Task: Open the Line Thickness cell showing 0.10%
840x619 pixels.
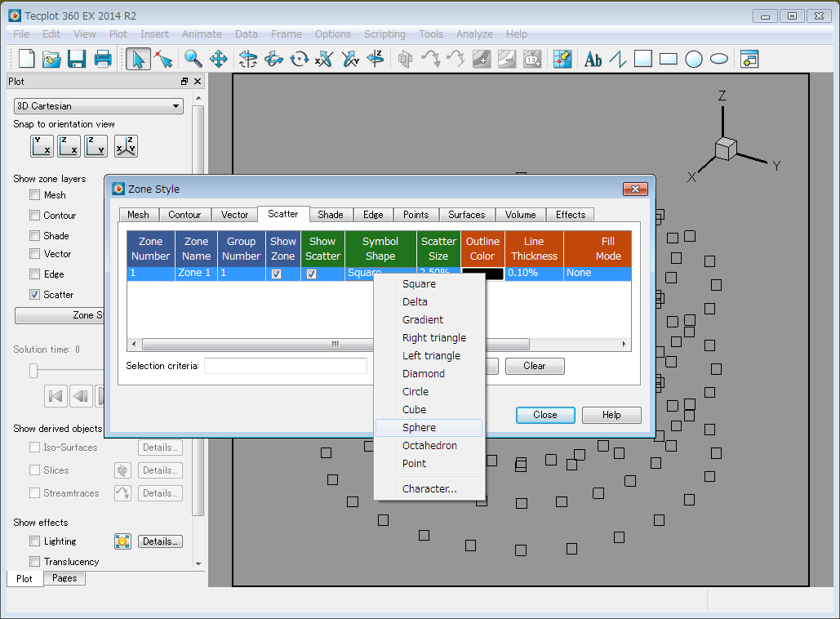Action: pos(534,273)
